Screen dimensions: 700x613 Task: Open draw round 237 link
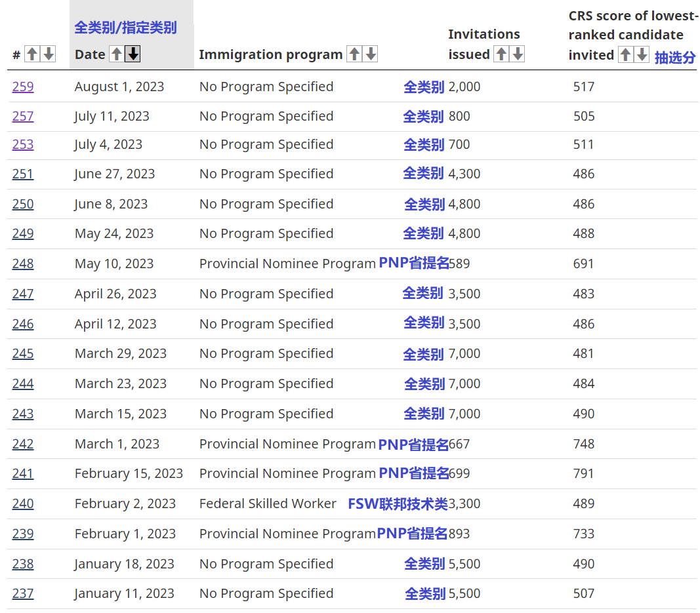point(23,593)
